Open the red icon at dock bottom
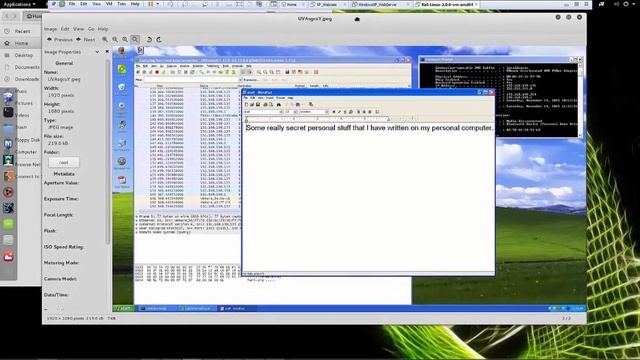The width and height of the screenshot is (640, 360). coord(8,256)
